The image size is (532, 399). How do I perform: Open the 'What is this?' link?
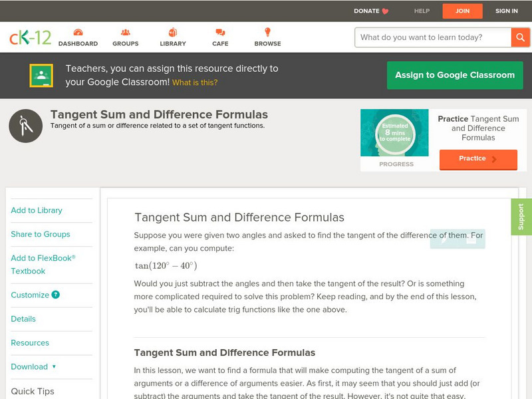pyautogui.click(x=195, y=82)
